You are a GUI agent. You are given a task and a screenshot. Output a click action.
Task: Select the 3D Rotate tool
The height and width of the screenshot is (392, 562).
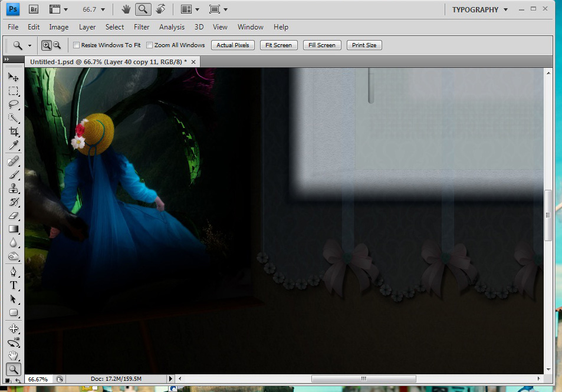[13, 328]
